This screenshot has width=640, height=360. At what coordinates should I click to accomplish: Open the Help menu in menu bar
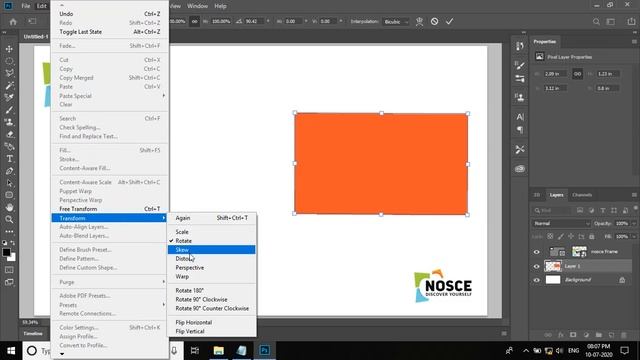pos(220,6)
